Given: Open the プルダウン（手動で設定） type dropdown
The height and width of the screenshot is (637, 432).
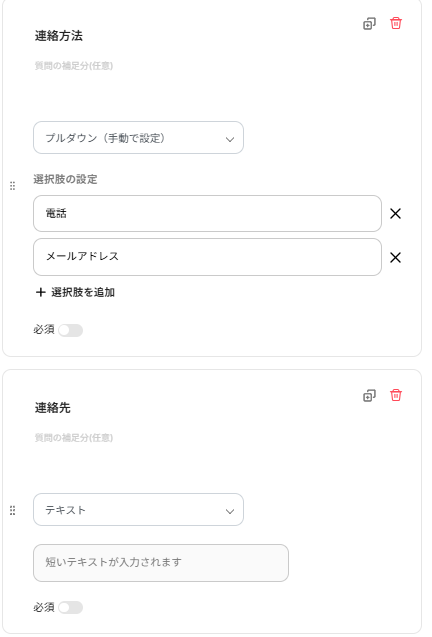Looking at the screenshot, I should click(x=138, y=138).
